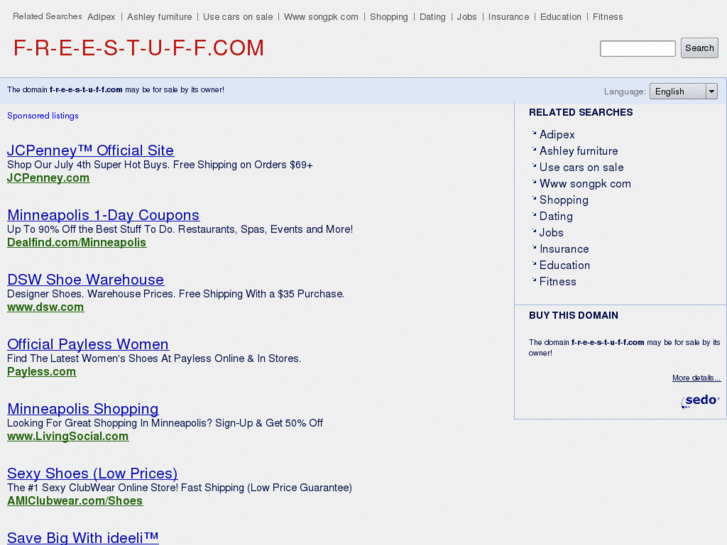Click the JCPenney ad text 'Shop Our July 4th Super Hot Buys'
This screenshot has width=727, height=545.
[88, 165]
